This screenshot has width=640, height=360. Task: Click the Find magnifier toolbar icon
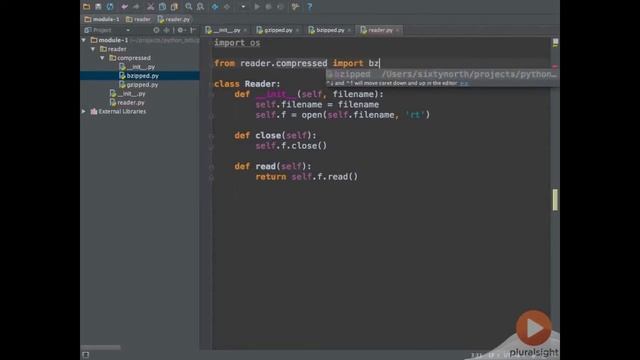(x=189, y=7)
